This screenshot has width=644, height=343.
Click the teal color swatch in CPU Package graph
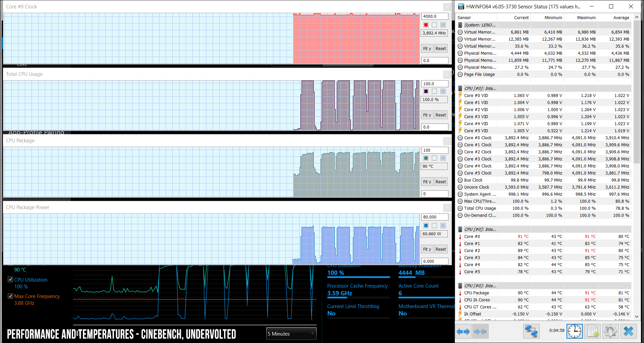coord(426,158)
